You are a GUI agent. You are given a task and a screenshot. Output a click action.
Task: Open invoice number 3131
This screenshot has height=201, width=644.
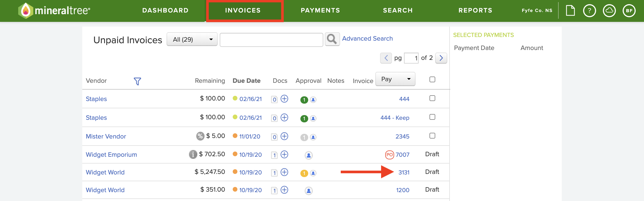(x=404, y=172)
